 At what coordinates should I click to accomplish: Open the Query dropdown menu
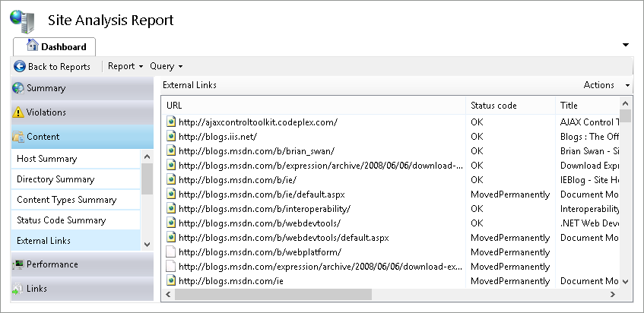tap(167, 67)
